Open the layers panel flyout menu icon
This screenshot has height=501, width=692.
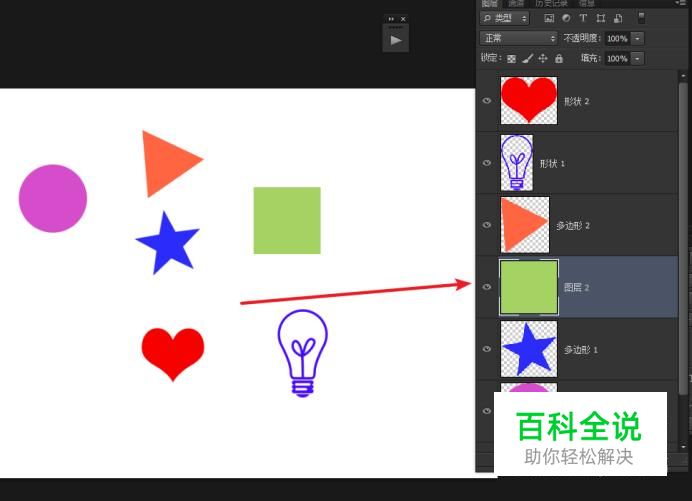pos(681,3)
